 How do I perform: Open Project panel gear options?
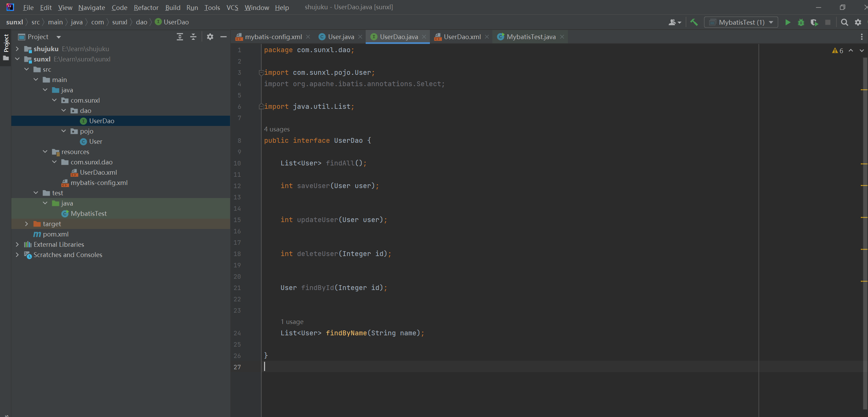210,37
